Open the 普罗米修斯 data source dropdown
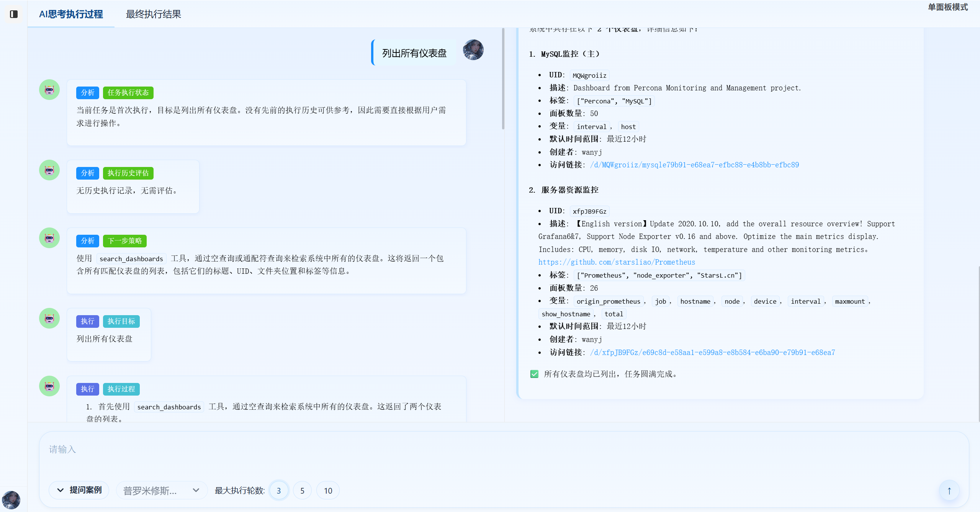The height and width of the screenshot is (512, 980). click(161, 491)
